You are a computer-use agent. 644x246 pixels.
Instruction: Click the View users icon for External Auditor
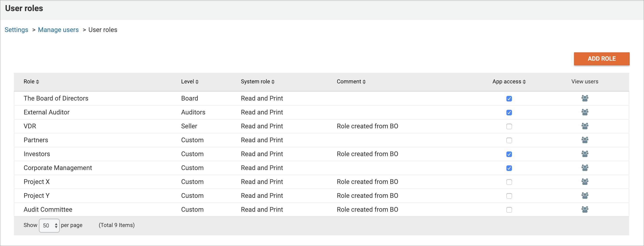coord(585,112)
